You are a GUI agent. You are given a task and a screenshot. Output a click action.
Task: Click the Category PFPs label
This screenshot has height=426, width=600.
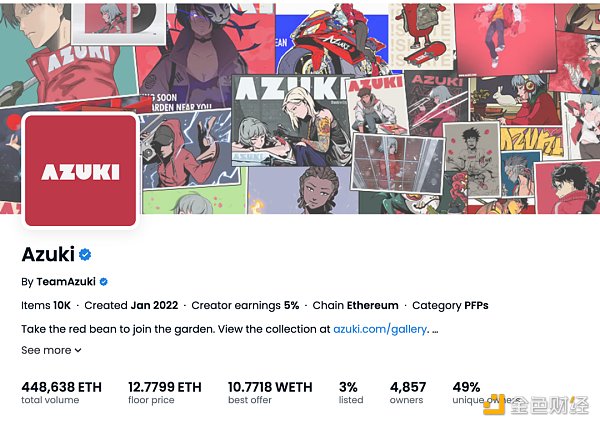tap(450, 305)
